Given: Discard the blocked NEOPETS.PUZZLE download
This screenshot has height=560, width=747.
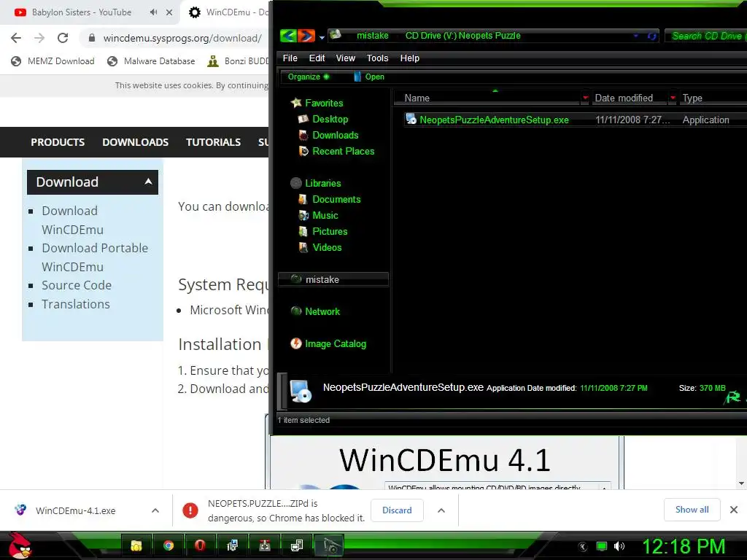Looking at the screenshot, I should [397, 510].
